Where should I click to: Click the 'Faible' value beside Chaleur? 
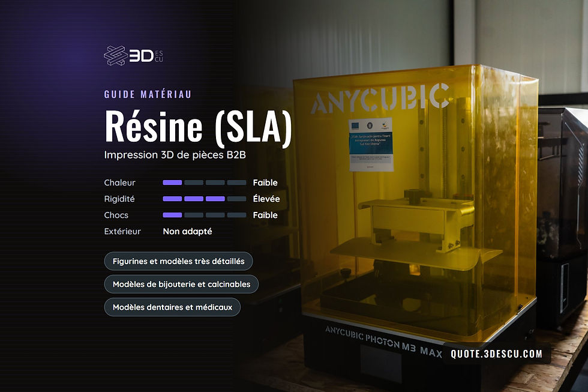coord(265,182)
